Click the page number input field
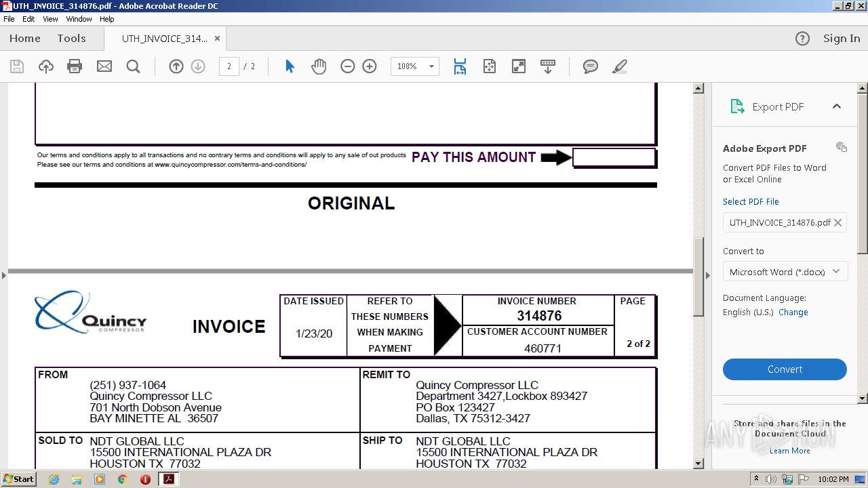868x488 pixels. pyautogui.click(x=229, y=66)
